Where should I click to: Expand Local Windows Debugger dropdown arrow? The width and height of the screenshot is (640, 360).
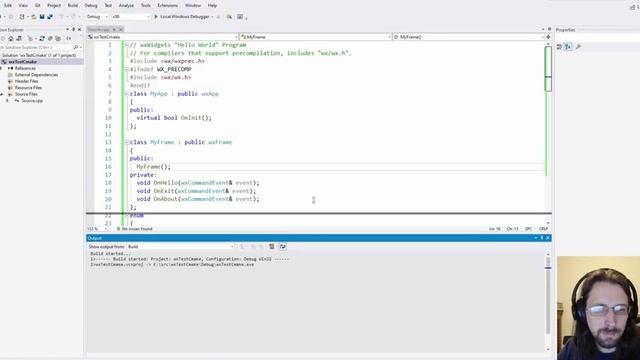click(212, 17)
